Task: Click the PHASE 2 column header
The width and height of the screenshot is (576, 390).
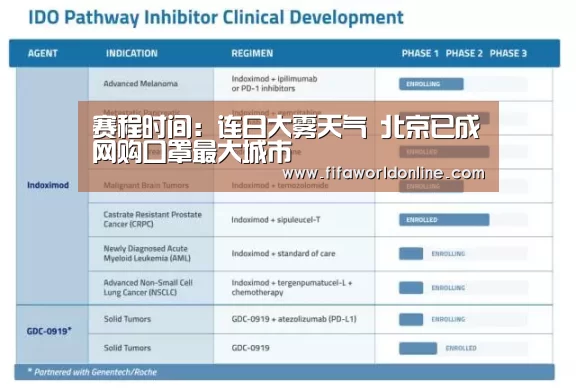Action: [x=464, y=54]
